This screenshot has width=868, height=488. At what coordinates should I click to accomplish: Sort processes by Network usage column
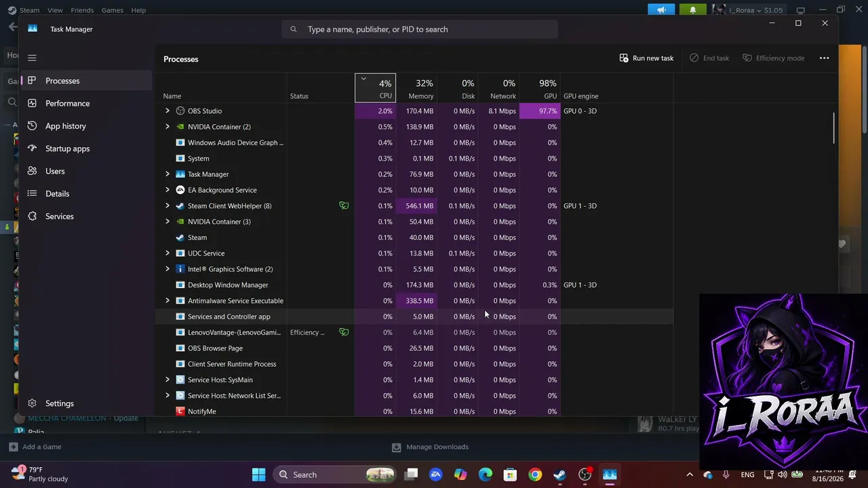point(498,88)
